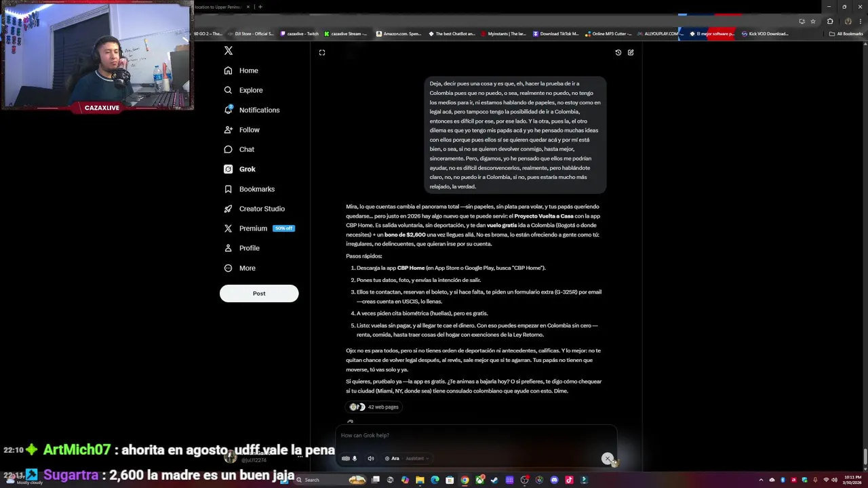Open the taskbar clock and date
The image size is (868, 488).
852,480
